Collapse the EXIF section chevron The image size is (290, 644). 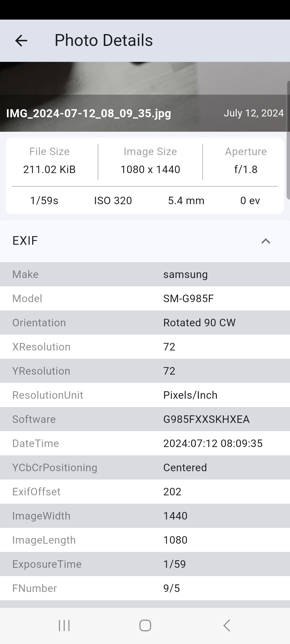(x=266, y=241)
